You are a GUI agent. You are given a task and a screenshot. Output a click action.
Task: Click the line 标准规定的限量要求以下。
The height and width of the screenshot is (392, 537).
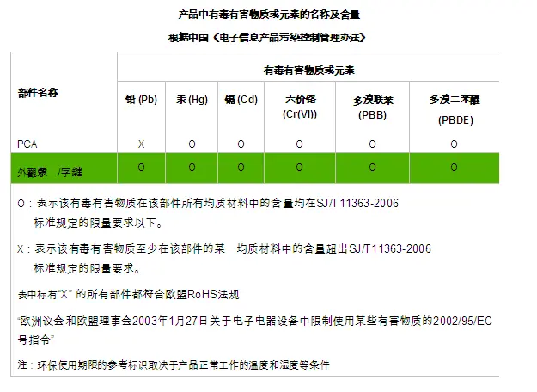point(98,223)
